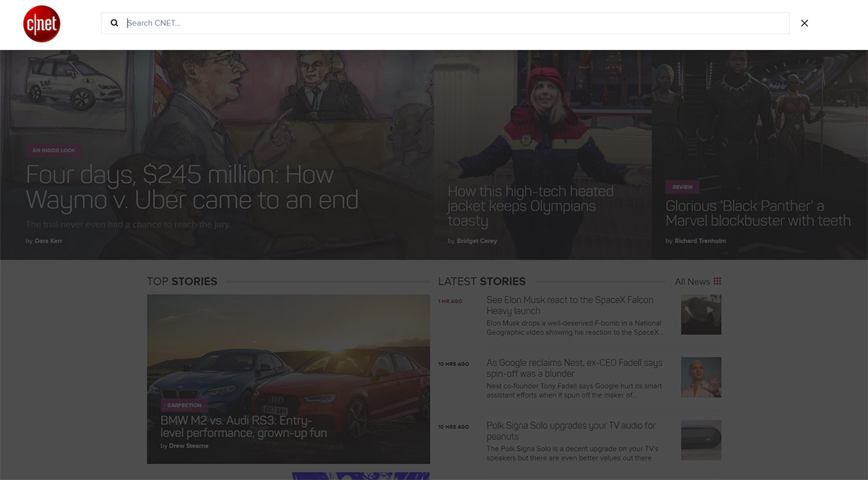Open author Richard Trenholm's profile
Viewport: 868px width, 480px height.
point(700,241)
